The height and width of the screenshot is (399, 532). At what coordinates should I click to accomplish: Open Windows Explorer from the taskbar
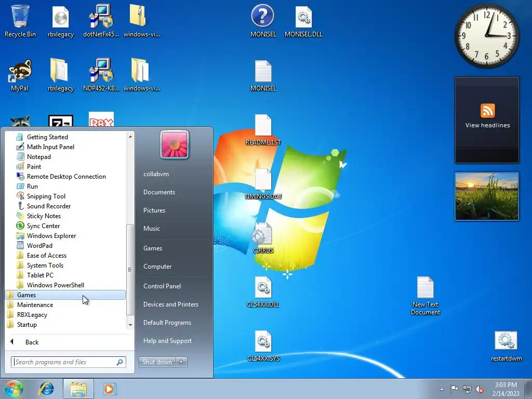(78, 389)
